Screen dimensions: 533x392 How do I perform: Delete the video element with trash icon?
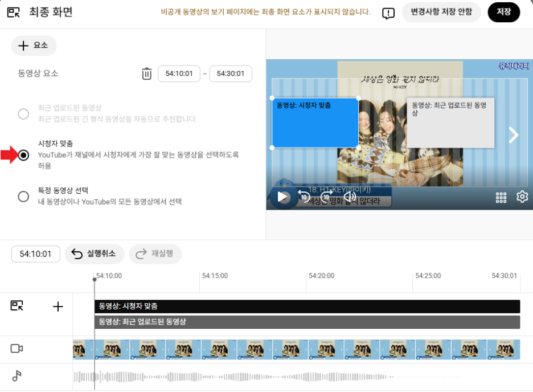pos(146,73)
